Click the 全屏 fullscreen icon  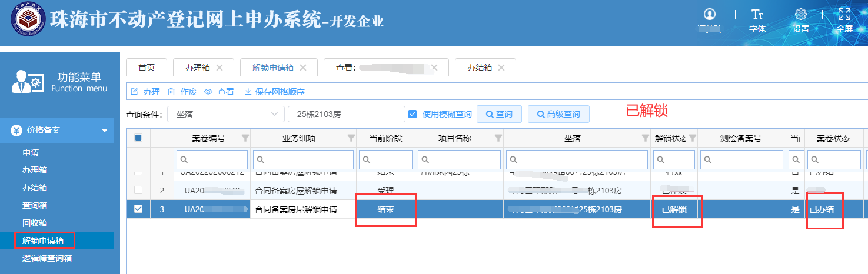pos(844,15)
